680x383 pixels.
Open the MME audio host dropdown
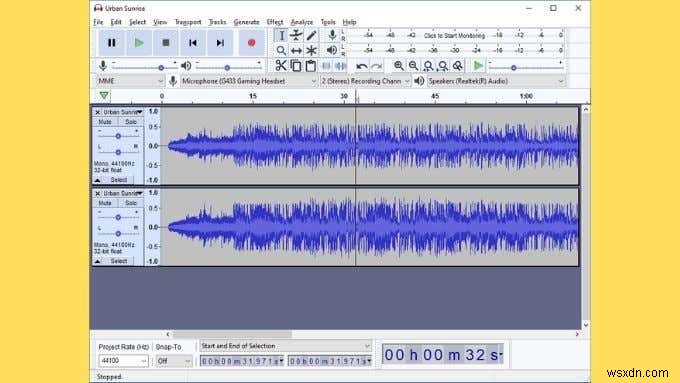pyautogui.click(x=130, y=81)
